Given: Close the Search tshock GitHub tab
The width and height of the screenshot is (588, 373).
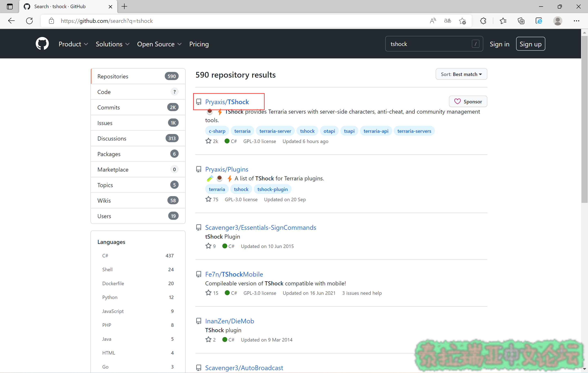Looking at the screenshot, I should tap(110, 7).
